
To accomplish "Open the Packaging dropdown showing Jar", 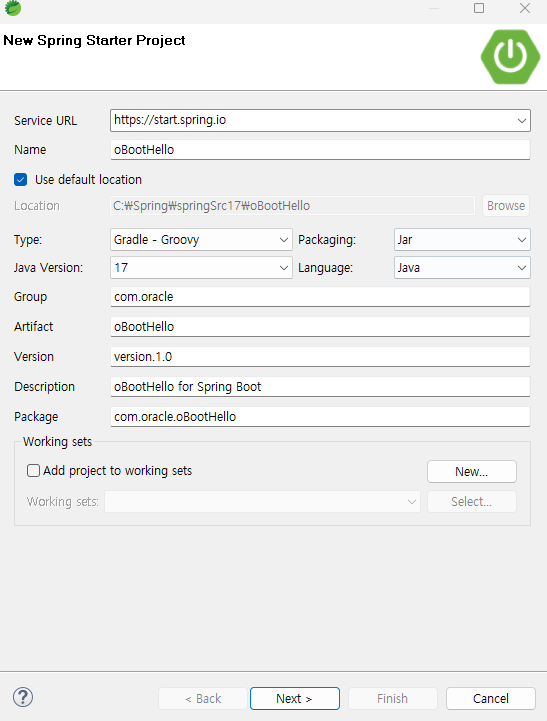I will point(462,240).
